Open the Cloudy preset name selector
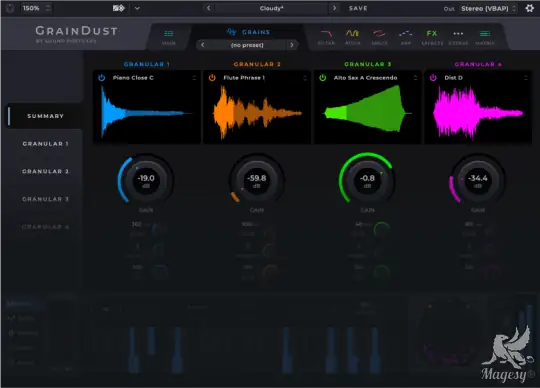The image size is (540, 388). (x=271, y=8)
